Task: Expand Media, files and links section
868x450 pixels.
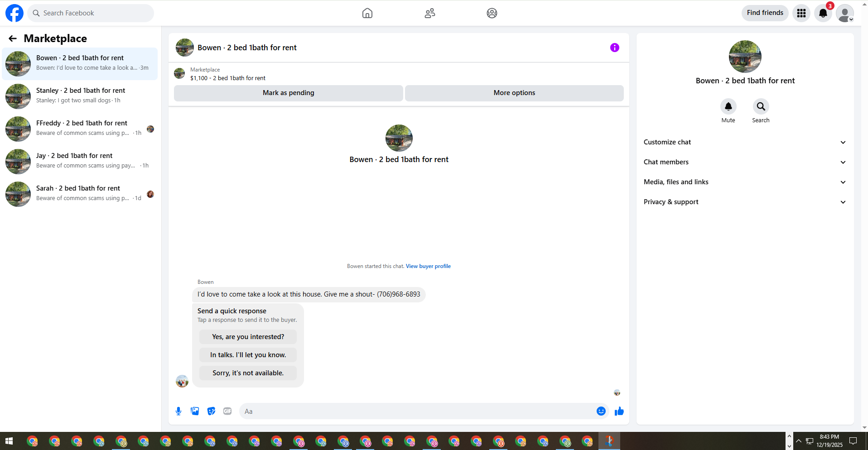Action: coord(745,182)
